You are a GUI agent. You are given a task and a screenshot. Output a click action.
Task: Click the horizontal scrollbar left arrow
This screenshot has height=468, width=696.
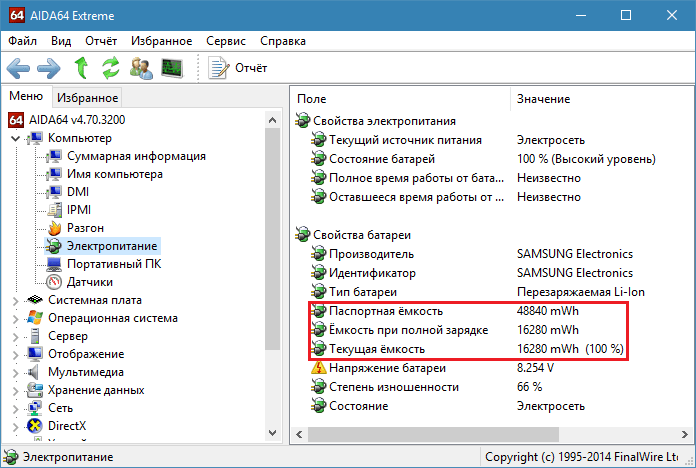pyautogui.click(x=299, y=434)
